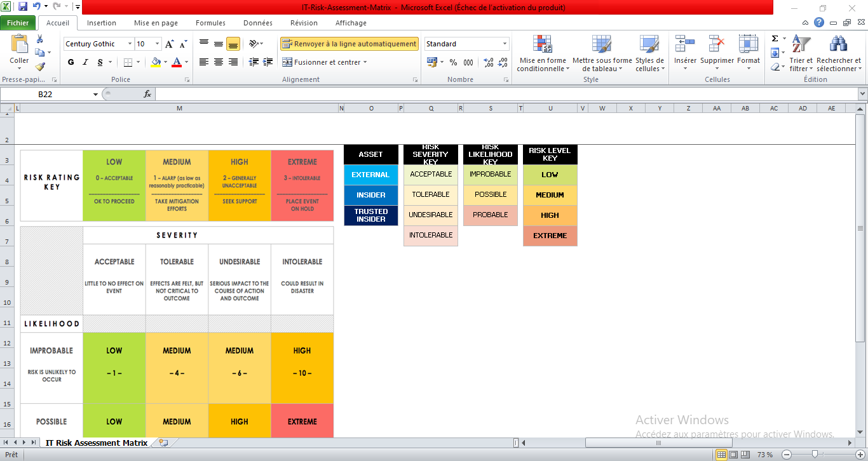The width and height of the screenshot is (868, 461).
Task: Switch to Normal view in status bar
Action: [x=721, y=455]
